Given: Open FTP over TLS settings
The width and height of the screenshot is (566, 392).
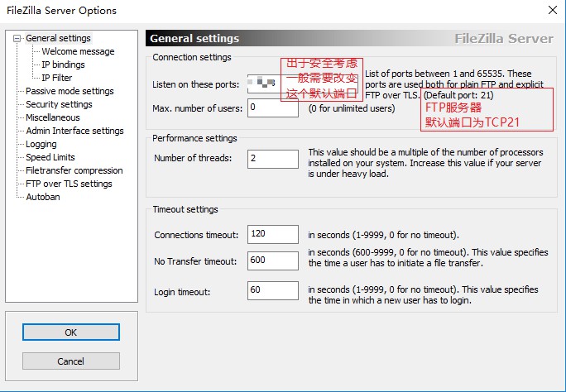Looking at the screenshot, I should [x=69, y=184].
